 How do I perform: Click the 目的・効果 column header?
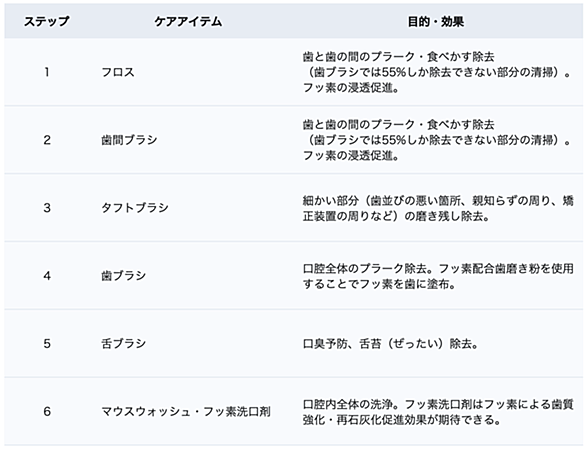[x=436, y=21]
